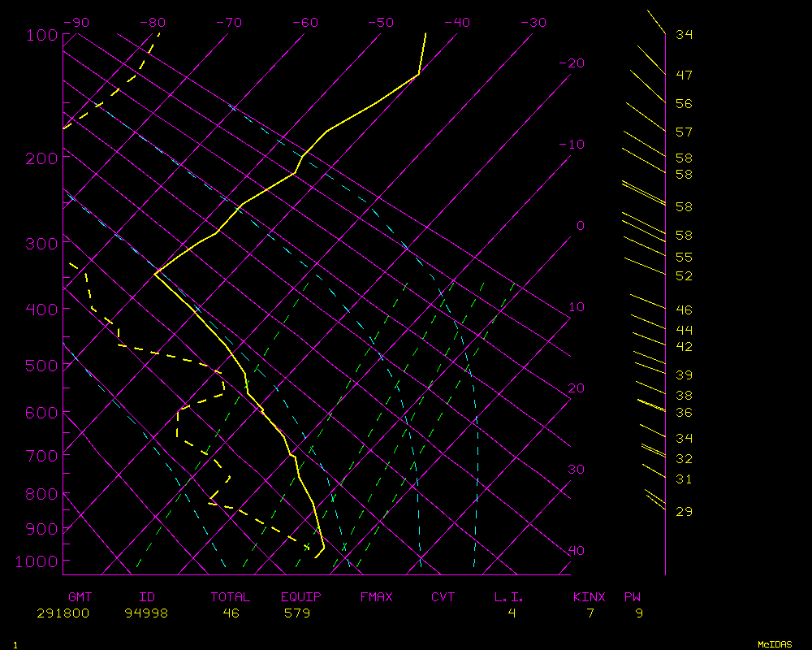Screen dimensions: 812x650
Task: Click the asterisk surface marker near 1000
Action: [307, 547]
